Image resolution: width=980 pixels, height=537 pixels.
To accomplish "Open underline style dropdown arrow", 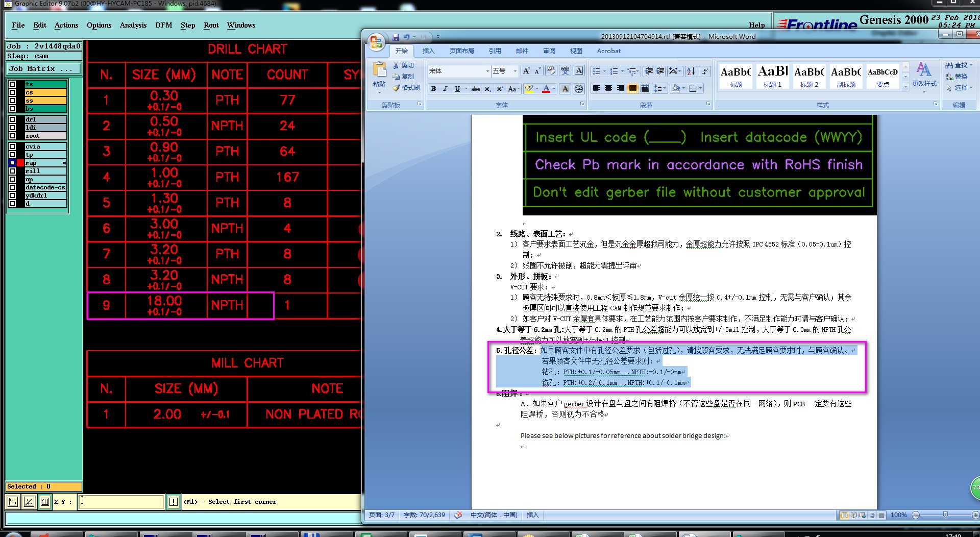I will (465, 89).
